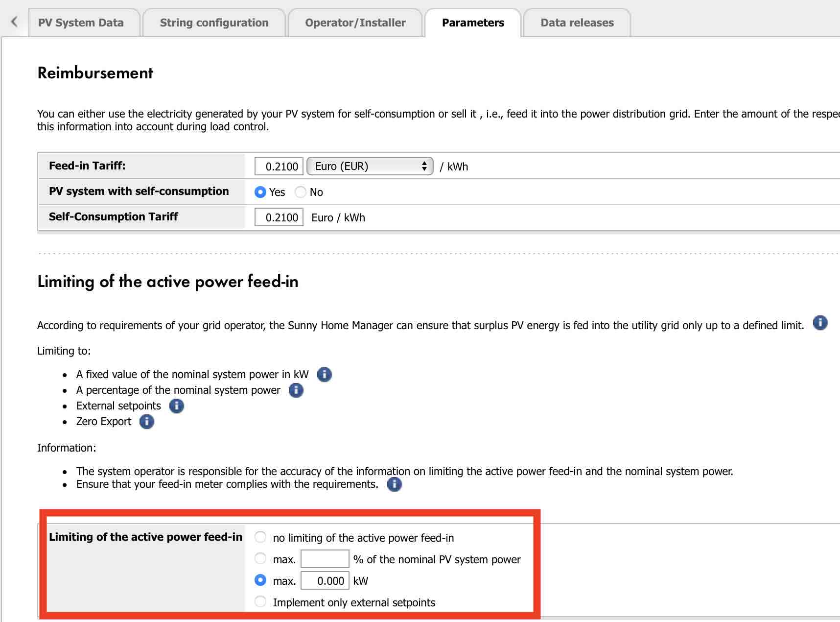Choose no limiting of the active power feed-in
Viewport: 840px width, 622px height.
(x=260, y=537)
